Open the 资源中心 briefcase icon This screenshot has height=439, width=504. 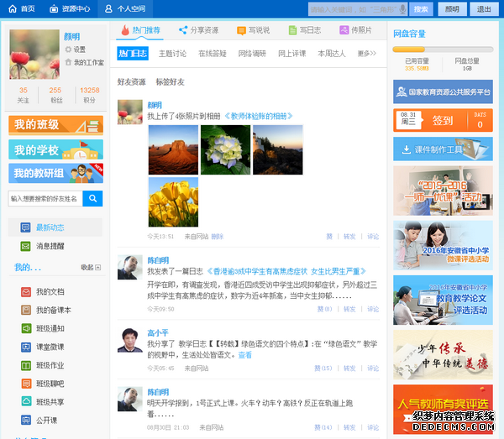54,8
